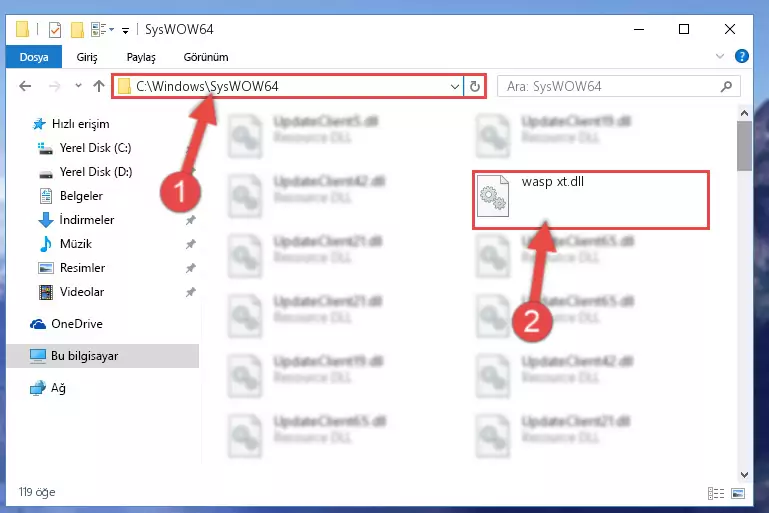Click the Properties checkmark icon in the title bar
This screenshot has height=513, width=769.
pos(55,30)
